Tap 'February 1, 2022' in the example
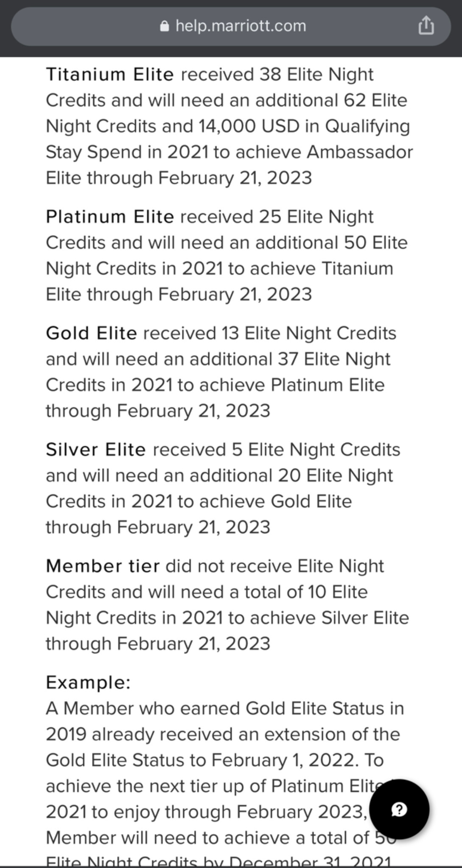Screen dimensions: 462x868 click(x=283, y=760)
